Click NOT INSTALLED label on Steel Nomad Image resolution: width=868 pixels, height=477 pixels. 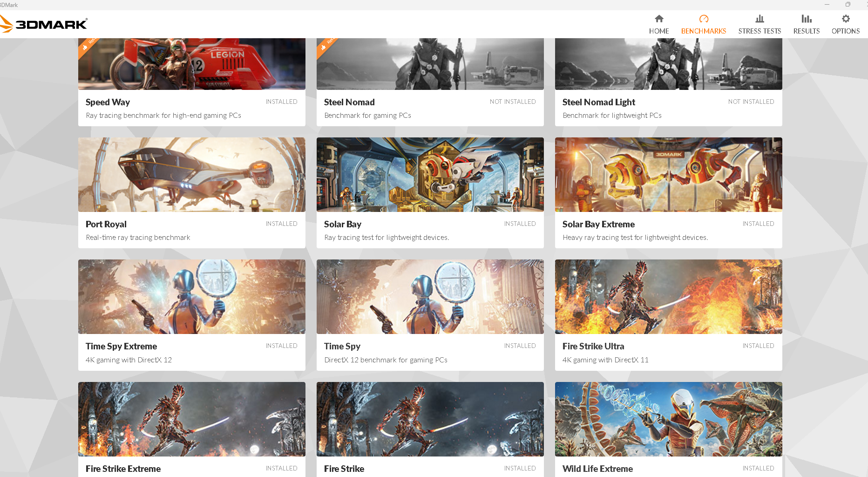[512, 102]
